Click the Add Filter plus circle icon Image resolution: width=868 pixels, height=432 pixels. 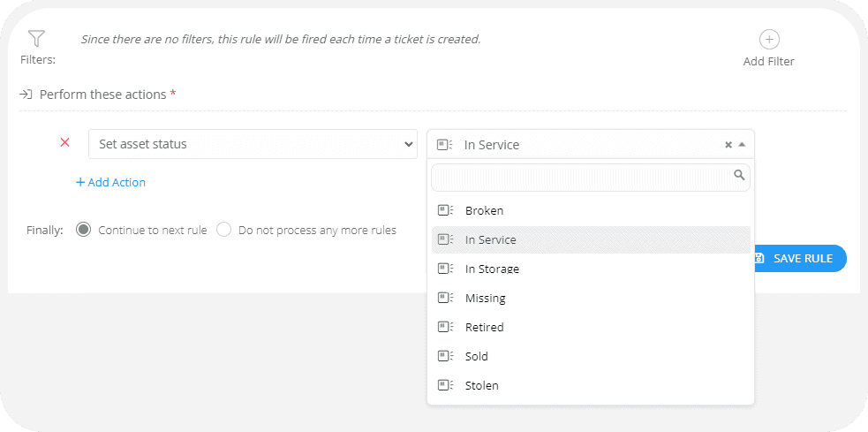click(769, 40)
